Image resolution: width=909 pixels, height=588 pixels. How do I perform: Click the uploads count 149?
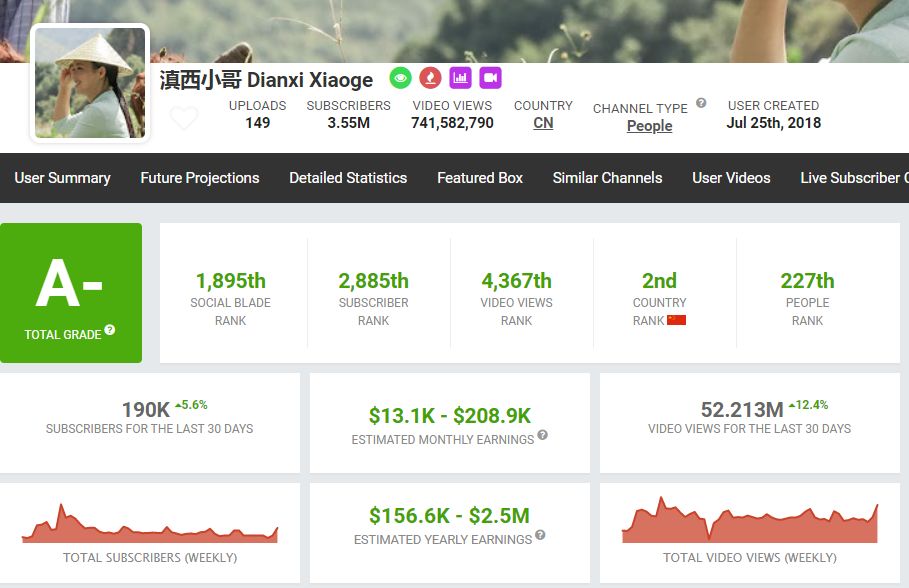(257, 123)
